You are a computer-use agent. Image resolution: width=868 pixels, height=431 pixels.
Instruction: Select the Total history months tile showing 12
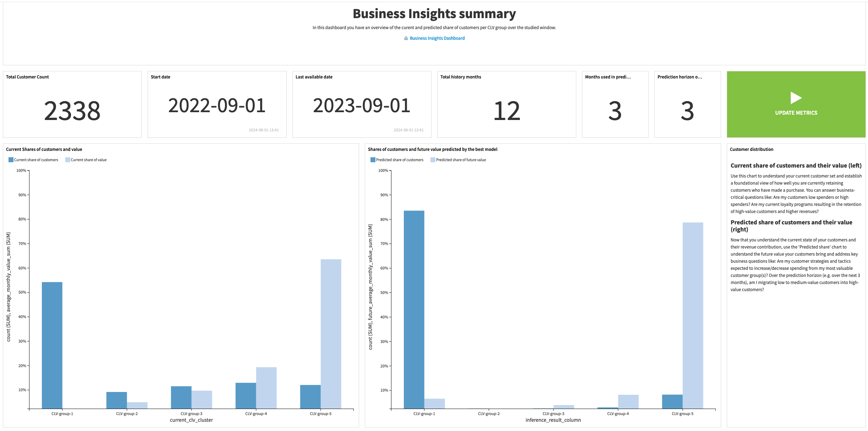pos(507,104)
